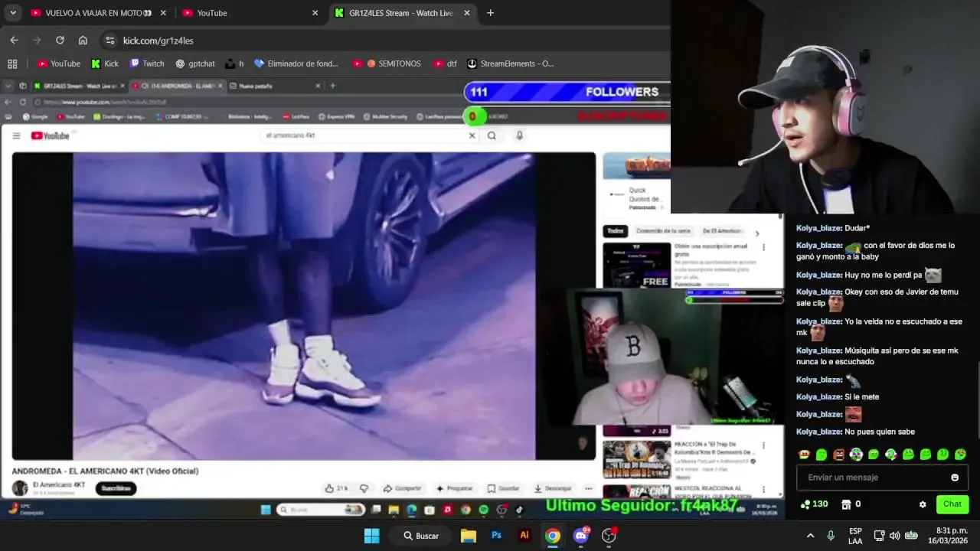The height and width of the screenshot is (551, 980).
Task: Send message with green Chat button
Action: [952, 504]
